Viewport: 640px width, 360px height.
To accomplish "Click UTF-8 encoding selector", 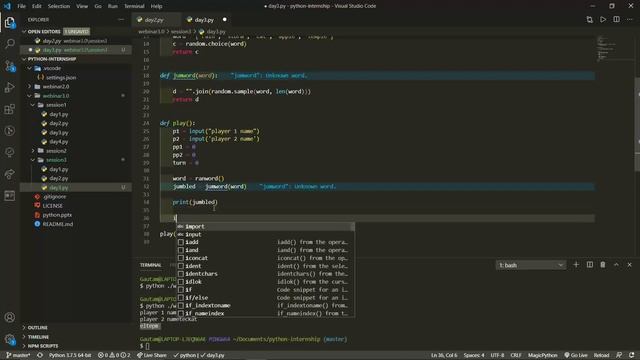I will tap(497, 355).
